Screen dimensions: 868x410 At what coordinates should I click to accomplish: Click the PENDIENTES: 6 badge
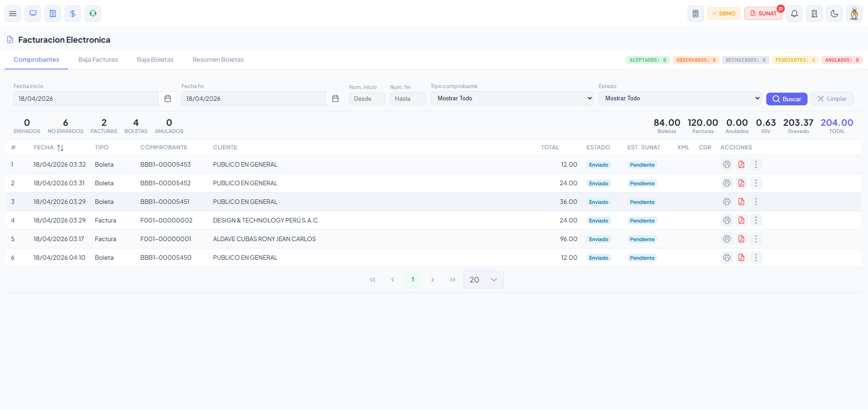click(x=795, y=60)
